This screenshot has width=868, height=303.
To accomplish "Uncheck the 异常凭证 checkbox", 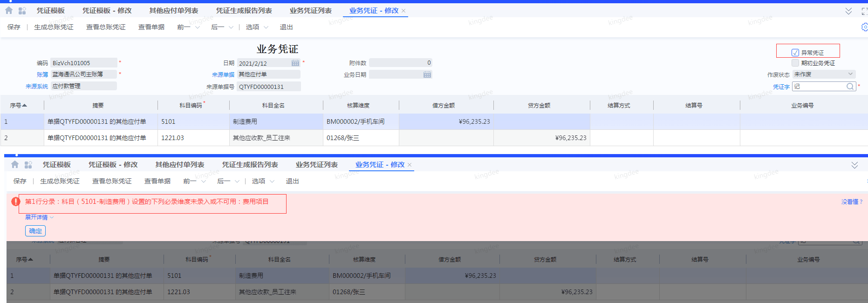I will tap(795, 53).
